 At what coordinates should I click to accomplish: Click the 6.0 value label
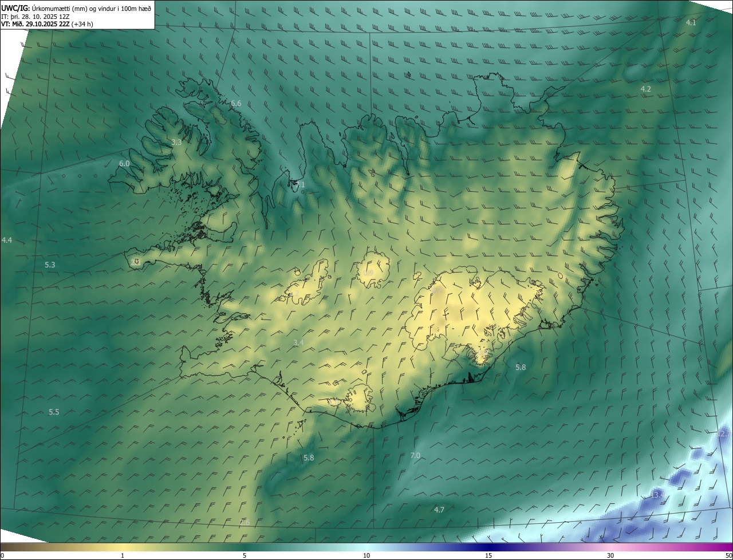tap(124, 163)
